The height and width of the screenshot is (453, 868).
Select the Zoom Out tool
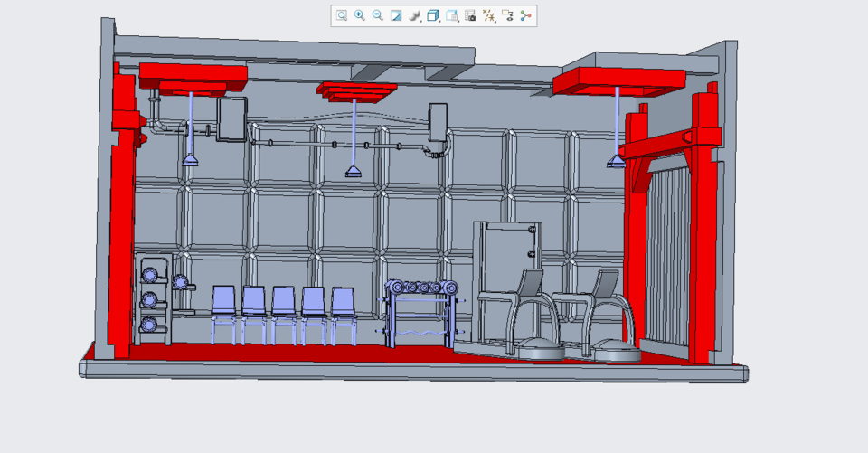378,15
